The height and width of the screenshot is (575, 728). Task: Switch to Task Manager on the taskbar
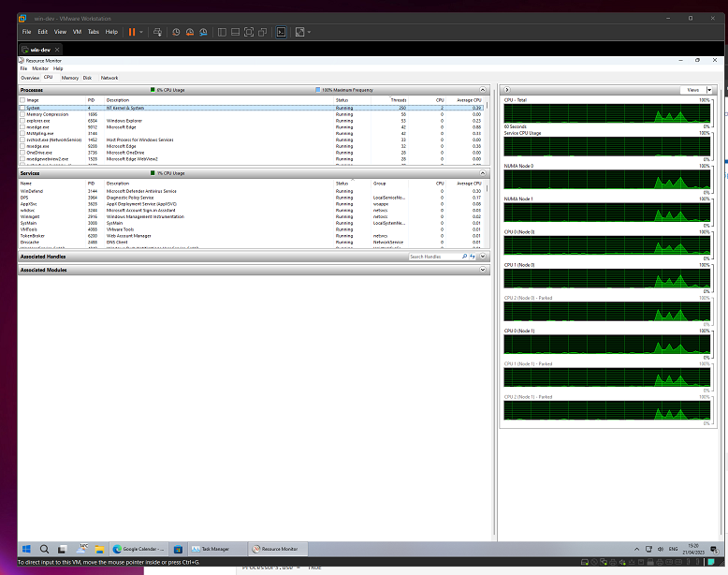pyautogui.click(x=216, y=549)
